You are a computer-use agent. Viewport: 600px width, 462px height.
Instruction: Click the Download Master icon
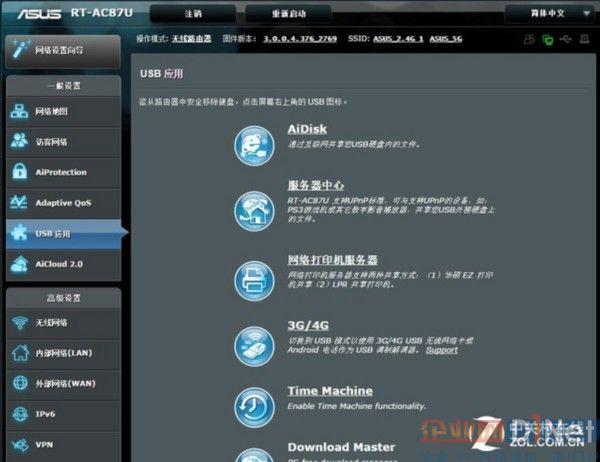[254, 455]
